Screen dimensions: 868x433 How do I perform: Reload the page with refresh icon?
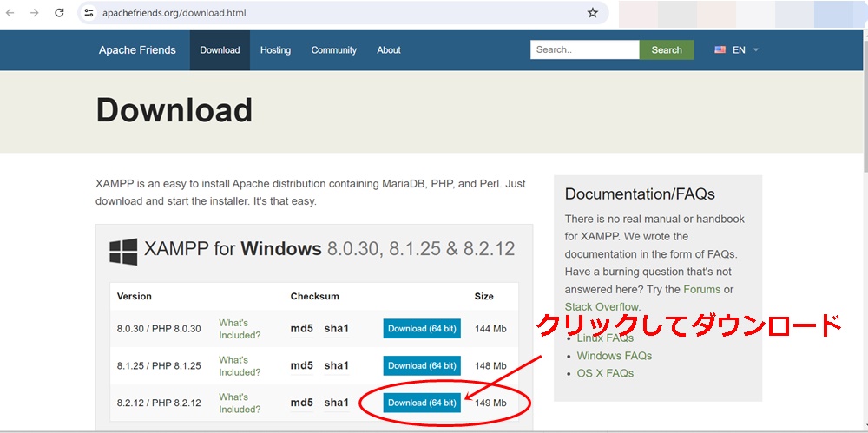pos(59,13)
